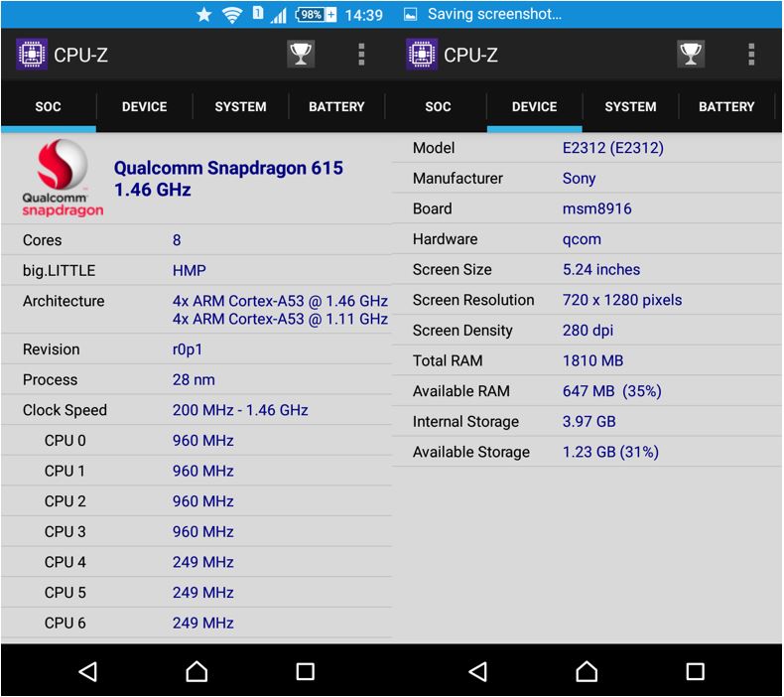The image size is (784, 697).
Task: Tap the Qualcomm Snapdragon logo
Action: [x=63, y=178]
